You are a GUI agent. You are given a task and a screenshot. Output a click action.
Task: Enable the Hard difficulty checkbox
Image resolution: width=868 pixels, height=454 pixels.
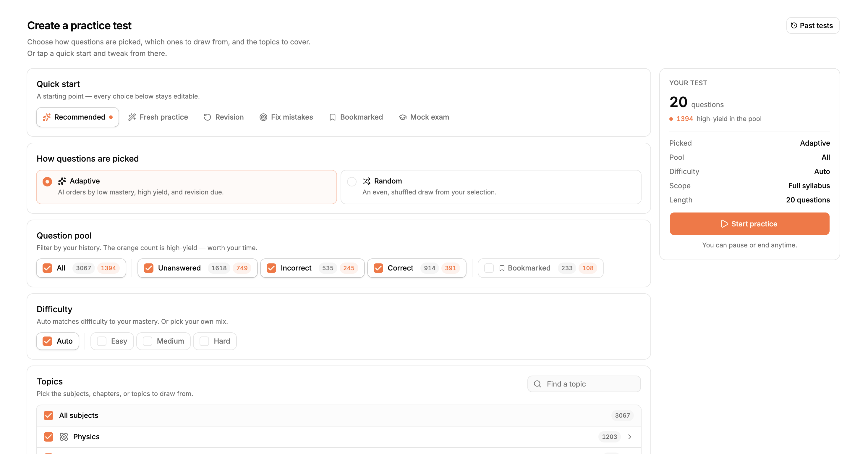click(205, 341)
